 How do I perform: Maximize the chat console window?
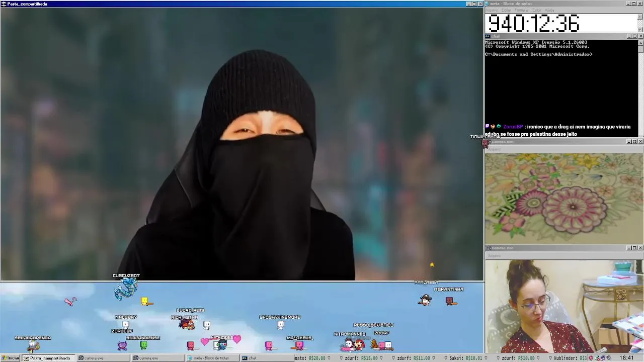tap(634, 36)
